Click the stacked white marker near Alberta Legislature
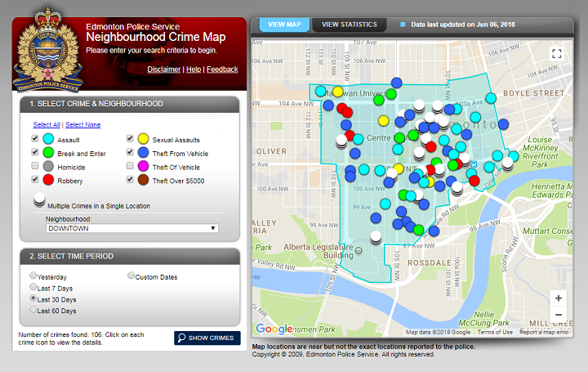 click(x=376, y=238)
